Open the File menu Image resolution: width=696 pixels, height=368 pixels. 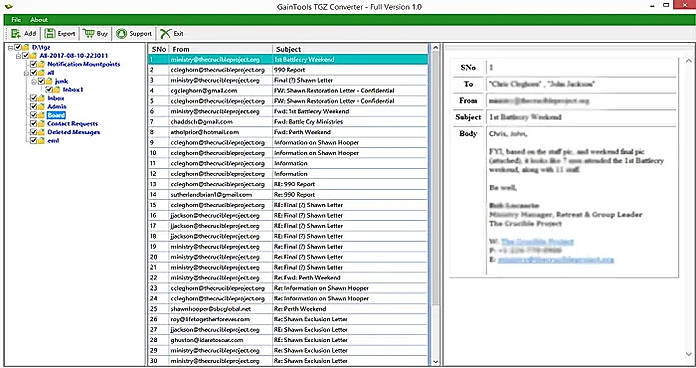(16, 20)
